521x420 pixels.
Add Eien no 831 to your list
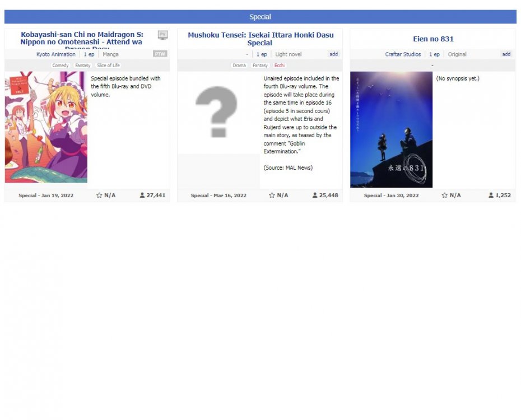coord(506,54)
